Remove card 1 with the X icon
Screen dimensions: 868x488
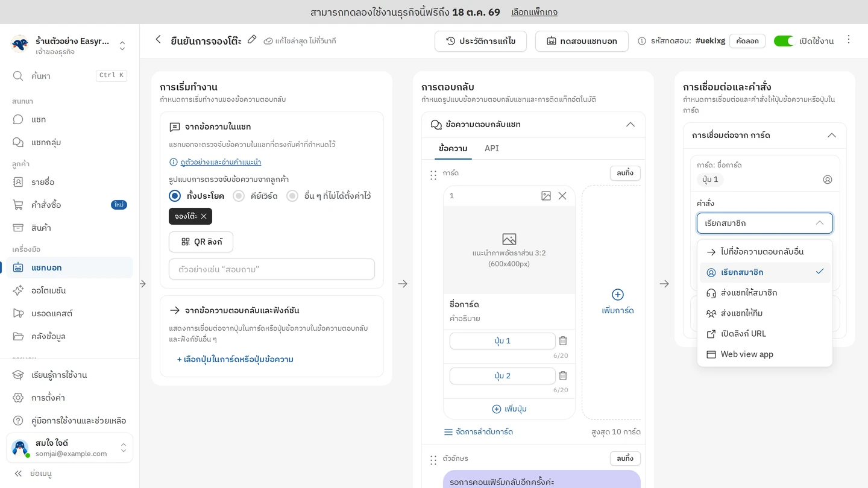pyautogui.click(x=562, y=196)
